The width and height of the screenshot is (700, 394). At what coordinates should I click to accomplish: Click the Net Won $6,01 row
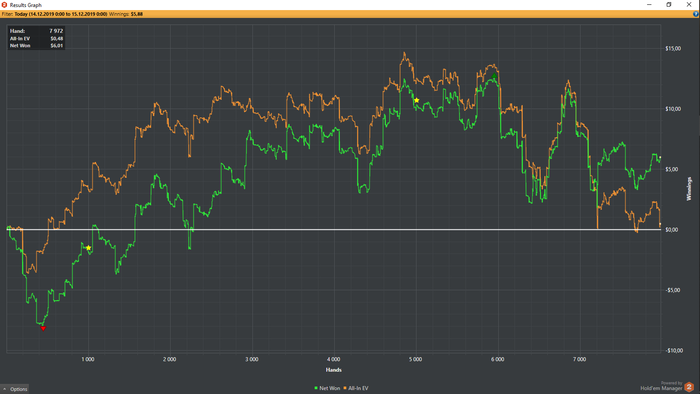point(36,46)
